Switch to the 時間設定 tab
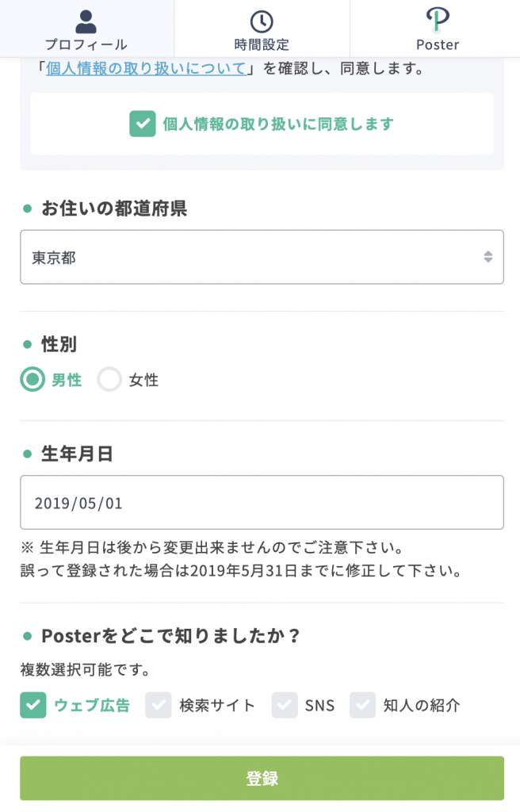The image size is (520, 812). [x=262, y=29]
